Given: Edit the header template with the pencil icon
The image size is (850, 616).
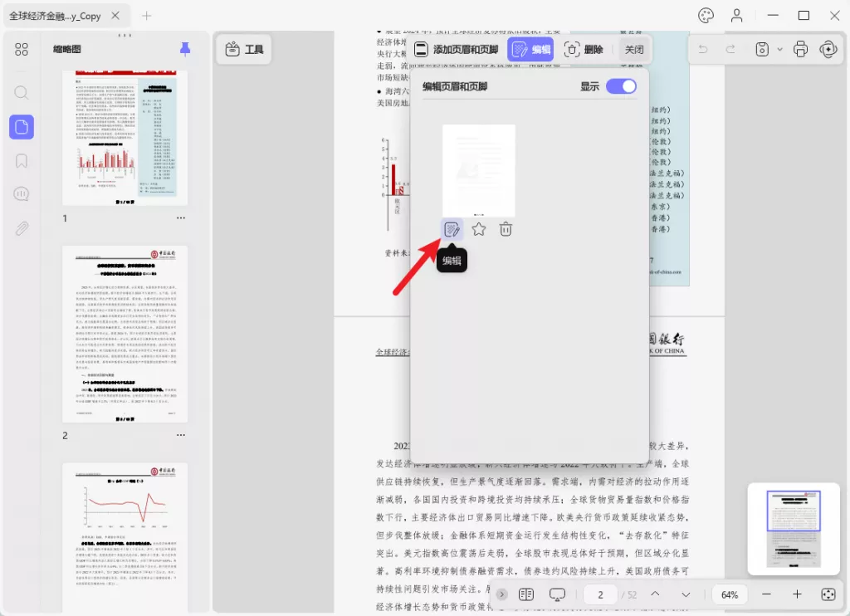Looking at the screenshot, I should tap(452, 229).
